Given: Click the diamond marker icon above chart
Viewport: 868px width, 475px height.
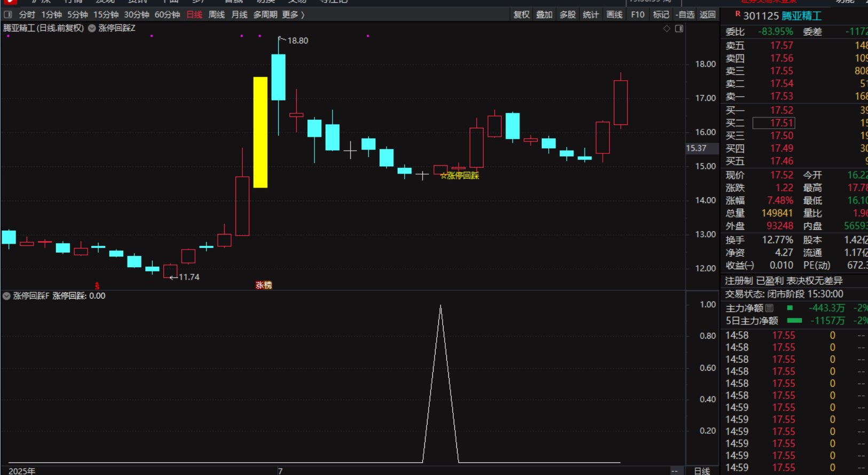Looking at the screenshot, I should click(667, 28).
